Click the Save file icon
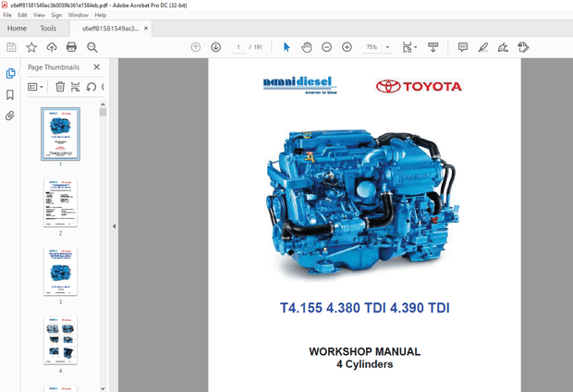 [x=11, y=47]
